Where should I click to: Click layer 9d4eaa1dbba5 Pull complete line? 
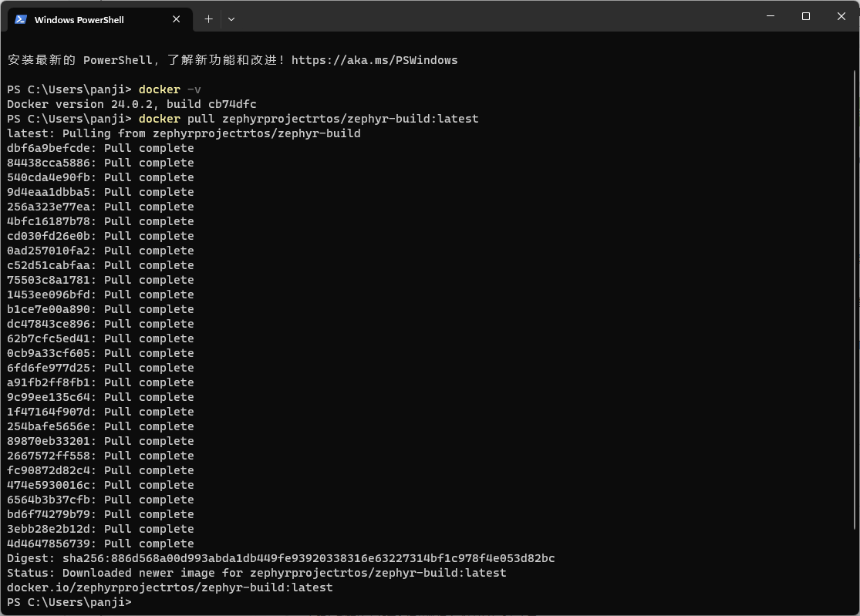(x=100, y=193)
